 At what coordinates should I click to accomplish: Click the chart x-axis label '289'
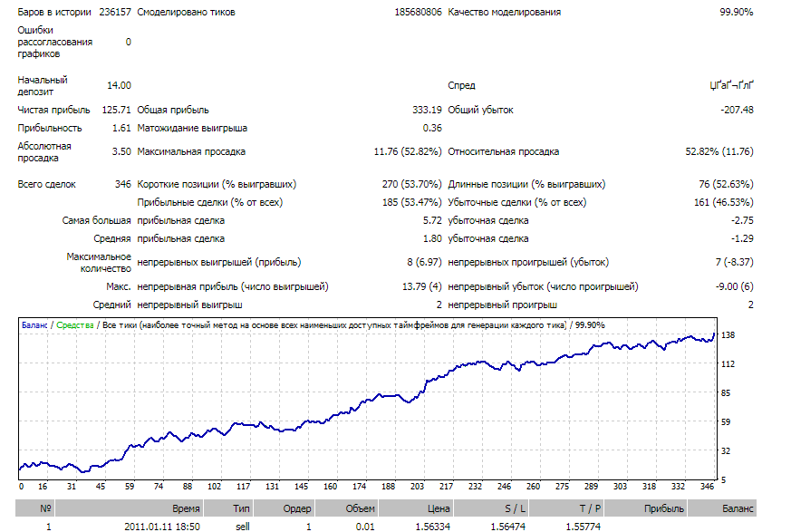pyautogui.click(x=592, y=486)
